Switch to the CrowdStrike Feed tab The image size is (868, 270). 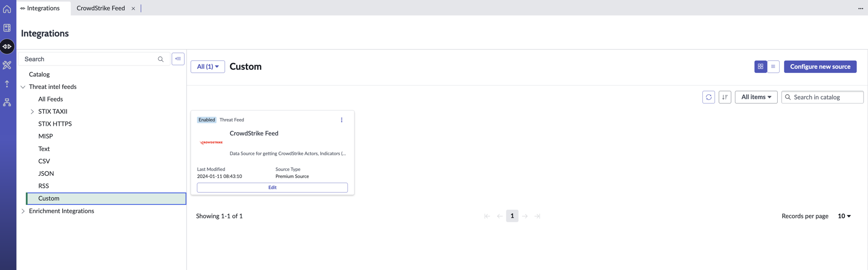tap(101, 8)
